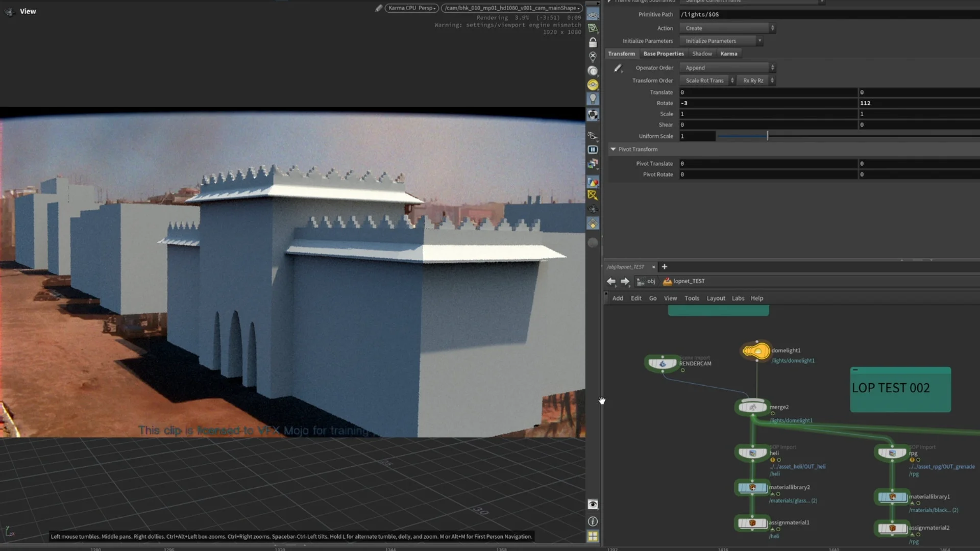Select the domelight1 node icon

[756, 351]
